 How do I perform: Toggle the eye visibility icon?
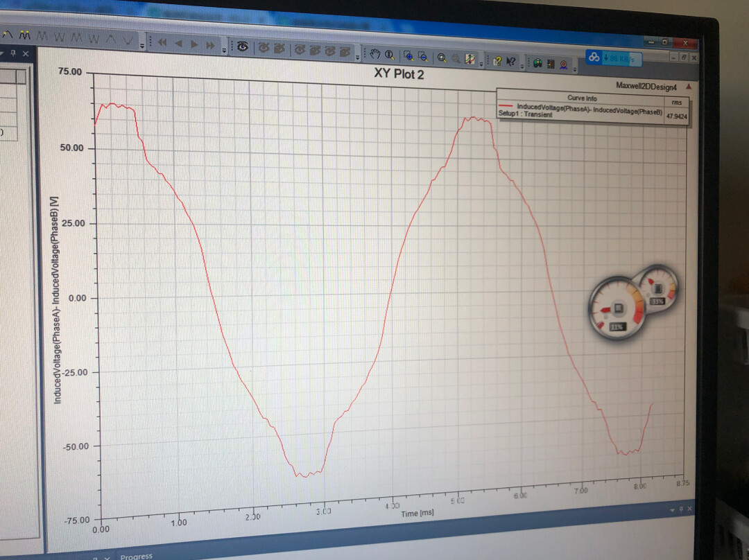[243, 46]
